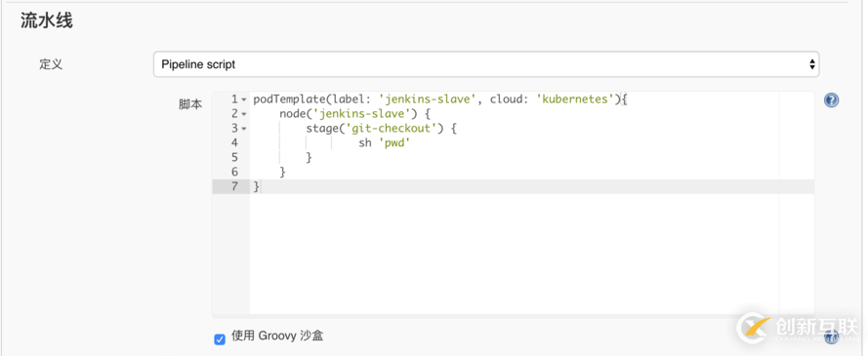This screenshot has height=356, width=868.
Task: Click the 使用 Groovy 沙盒 label text
Action: tap(277, 336)
